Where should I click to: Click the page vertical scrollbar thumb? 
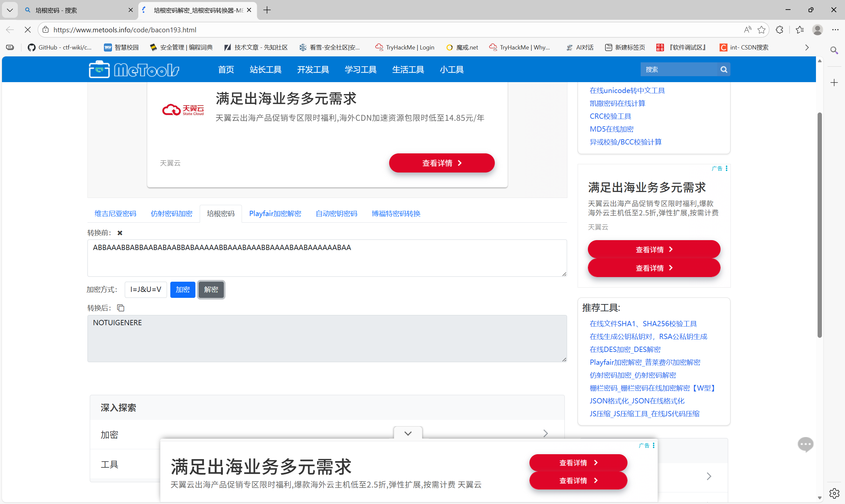[x=819, y=224]
